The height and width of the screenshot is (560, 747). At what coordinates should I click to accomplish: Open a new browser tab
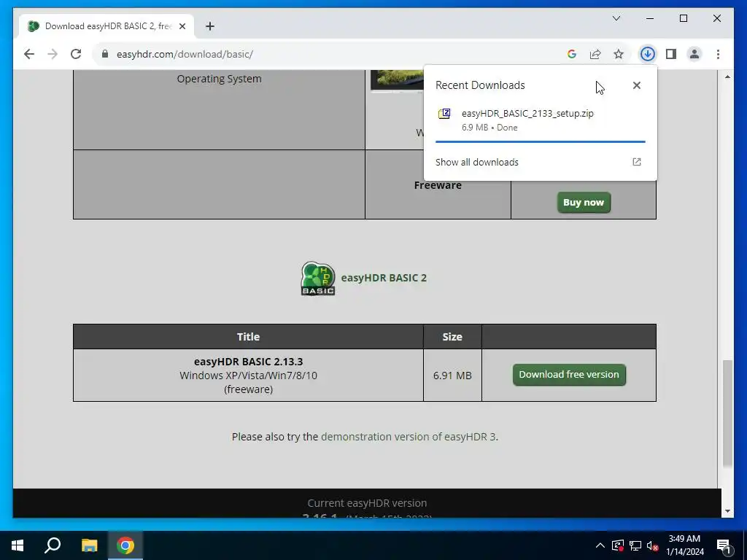coord(209,26)
